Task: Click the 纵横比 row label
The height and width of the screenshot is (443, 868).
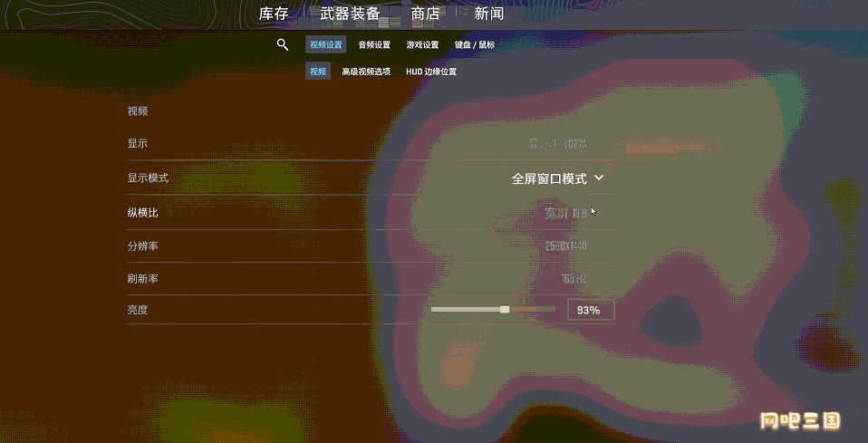Action: [x=142, y=213]
